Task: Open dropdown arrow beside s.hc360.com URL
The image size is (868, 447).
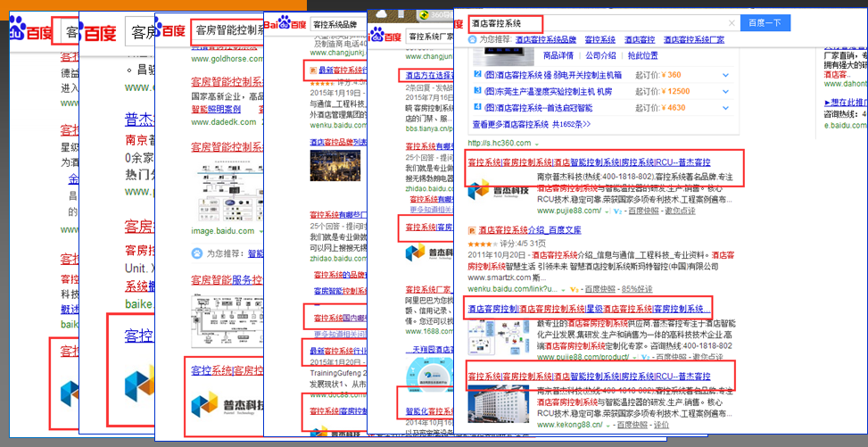Action: point(536,144)
